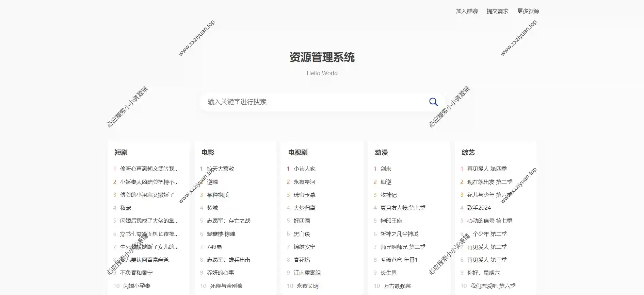The image size is (644, 295).
Task: Click 歌手2024 in the variety list
Action: click(x=479, y=208)
